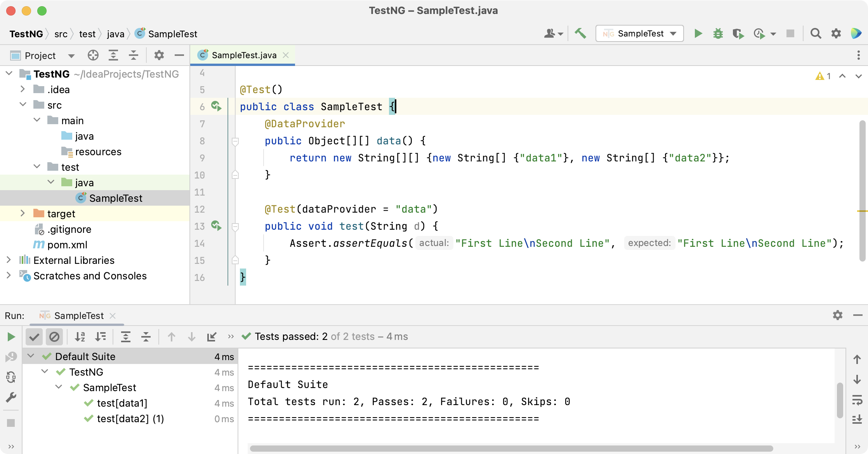Select opened file target icon in Project panel

(x=93, y=55)
